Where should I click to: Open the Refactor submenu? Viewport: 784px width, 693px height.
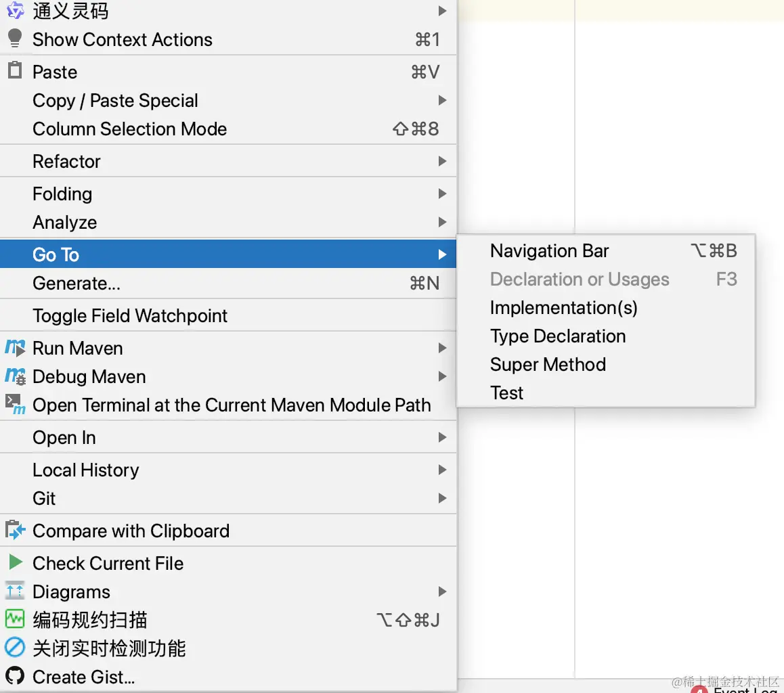[228, 161]
